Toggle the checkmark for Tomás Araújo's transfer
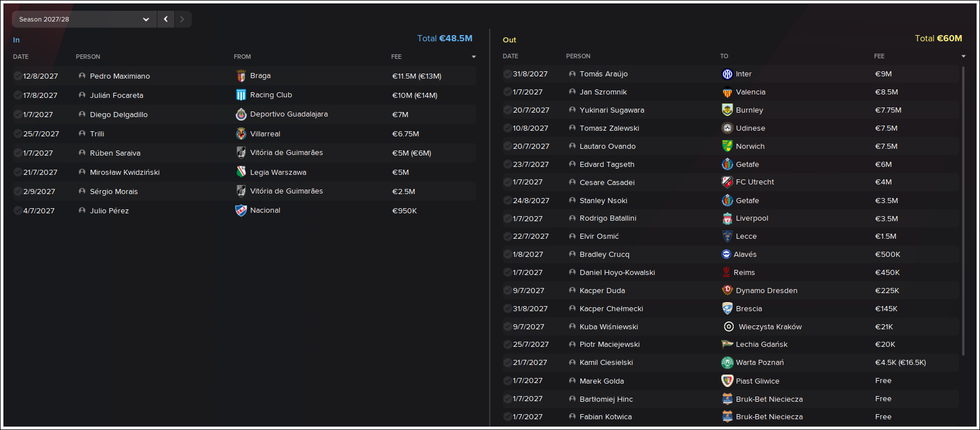980x430 pixels. point(508,74)
